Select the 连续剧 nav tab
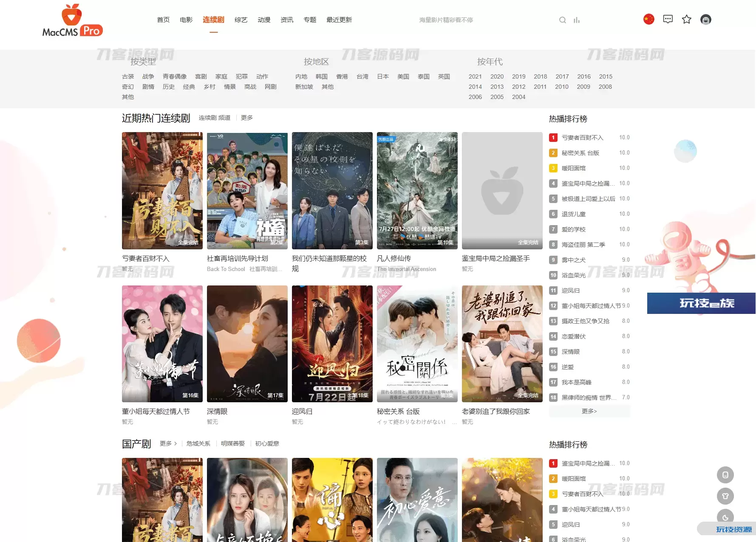 tap(213, 20)
